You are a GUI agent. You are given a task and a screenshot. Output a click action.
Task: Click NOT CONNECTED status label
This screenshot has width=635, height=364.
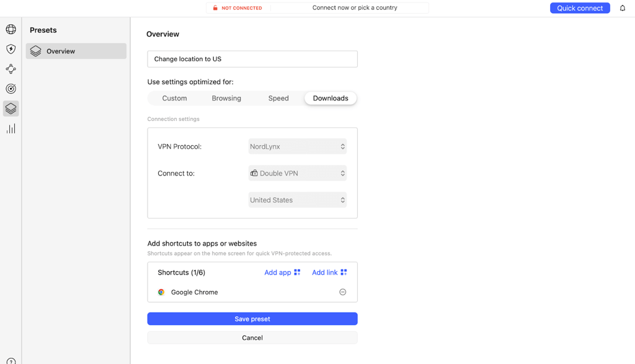coord(241,8)
